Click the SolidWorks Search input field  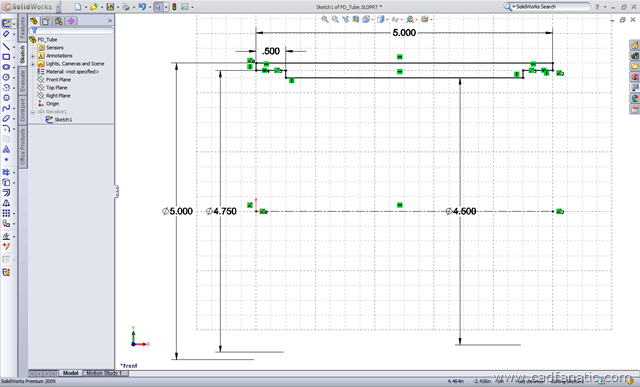pos(551,7)
